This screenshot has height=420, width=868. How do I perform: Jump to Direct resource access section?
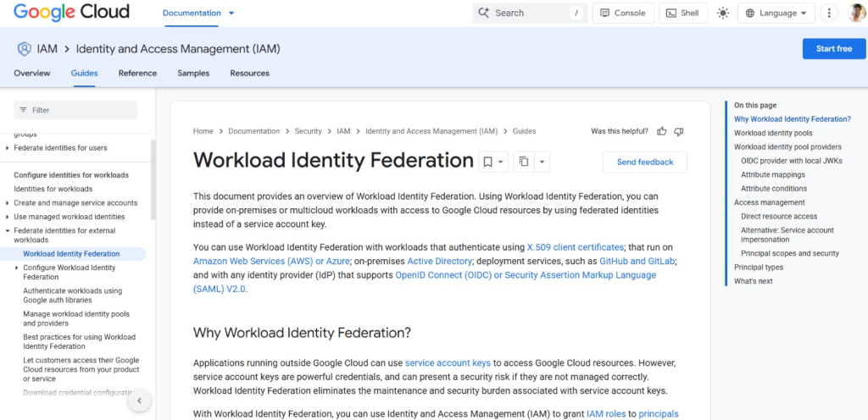click(779, 216)
